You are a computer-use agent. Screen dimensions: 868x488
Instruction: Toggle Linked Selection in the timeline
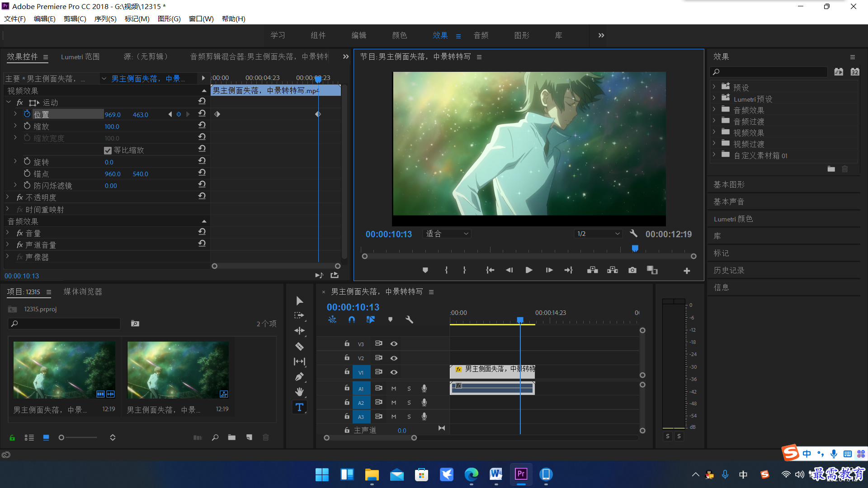point(371,319)
